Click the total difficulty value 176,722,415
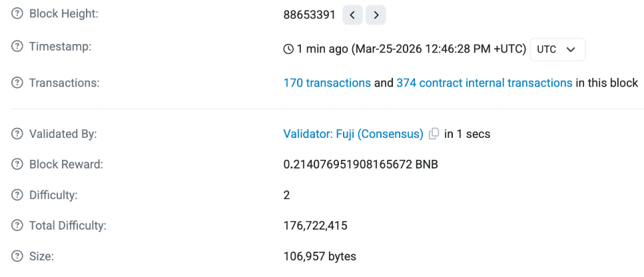Screen dimensions: 644x277 coord(315,226)
